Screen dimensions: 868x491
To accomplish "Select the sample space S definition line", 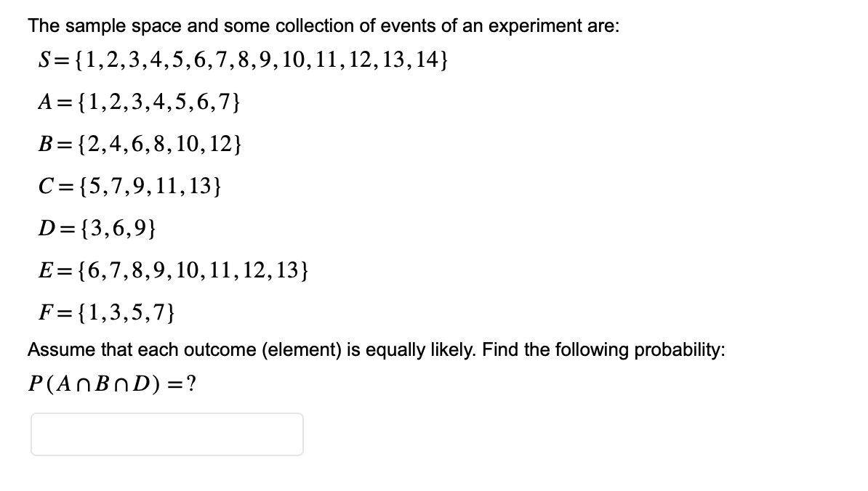I will point(240,62).
